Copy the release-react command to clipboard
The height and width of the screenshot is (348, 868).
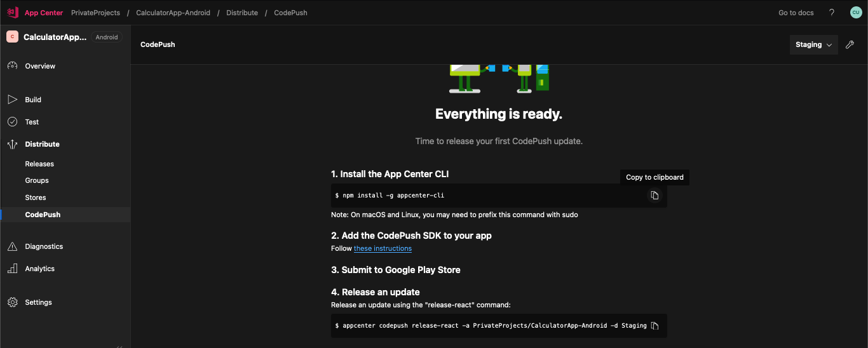[x=655, y=326]
